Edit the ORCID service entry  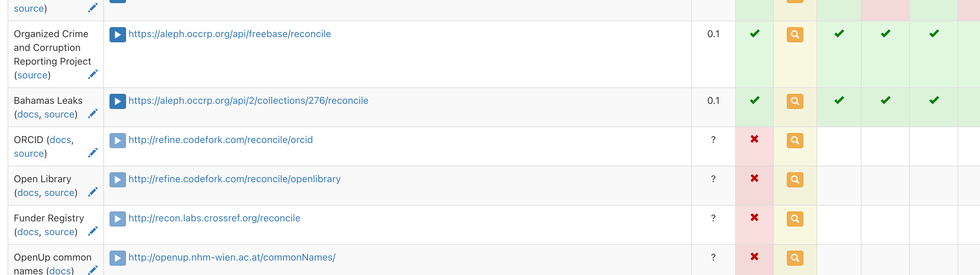93,153
